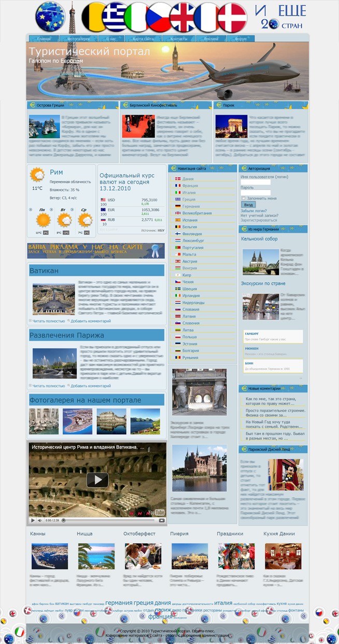Select the United Kingdom flag ball in header
This screenshot has width=339, height=644.
[x=182, y=17]
